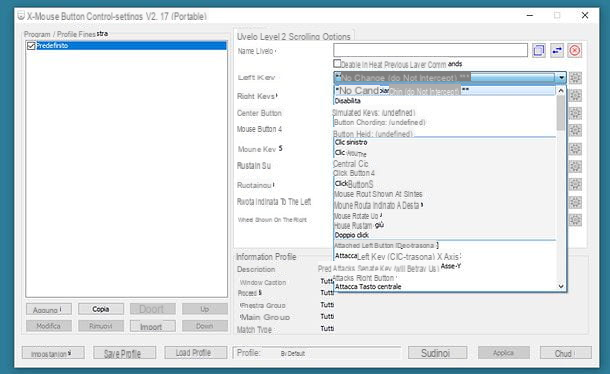Click the Chiudi button

566,353
